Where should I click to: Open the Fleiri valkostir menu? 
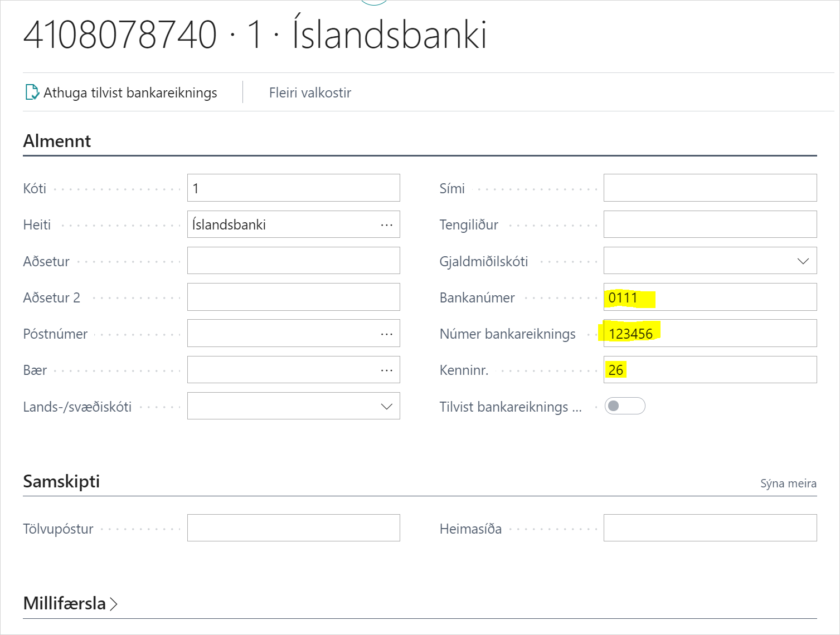coord(310,92)
